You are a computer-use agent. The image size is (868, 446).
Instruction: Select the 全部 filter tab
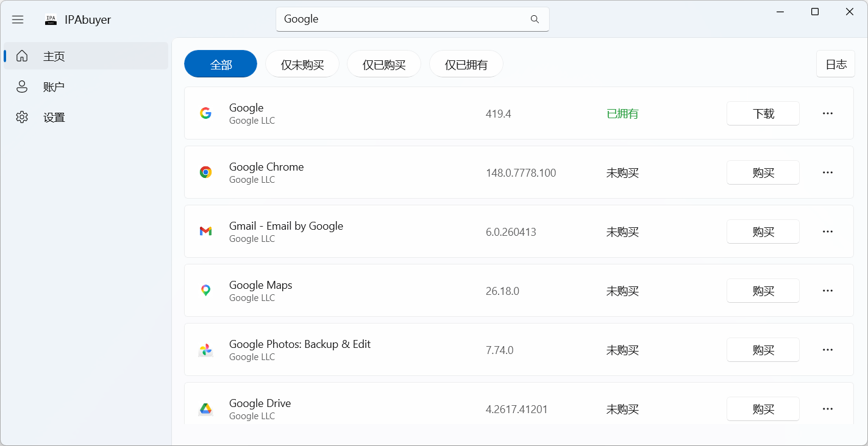click(x=221, y=64)
